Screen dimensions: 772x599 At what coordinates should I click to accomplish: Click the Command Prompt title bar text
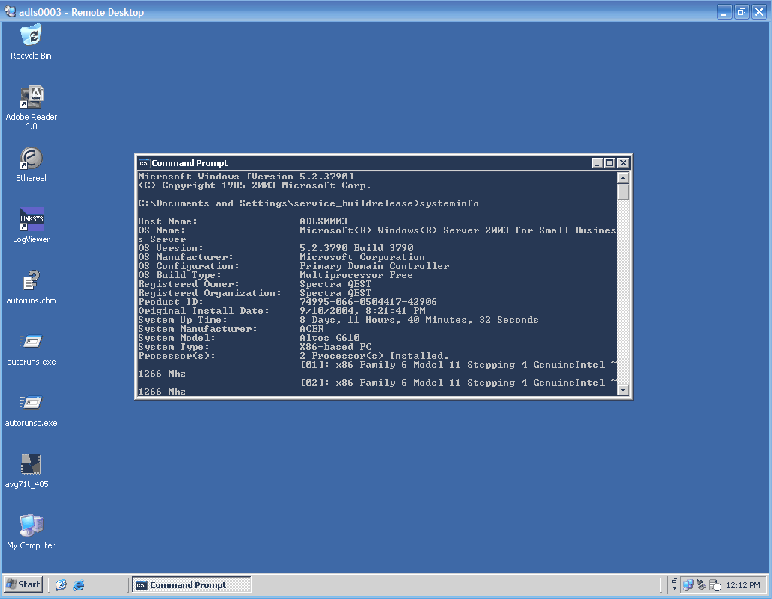(190, 163)
